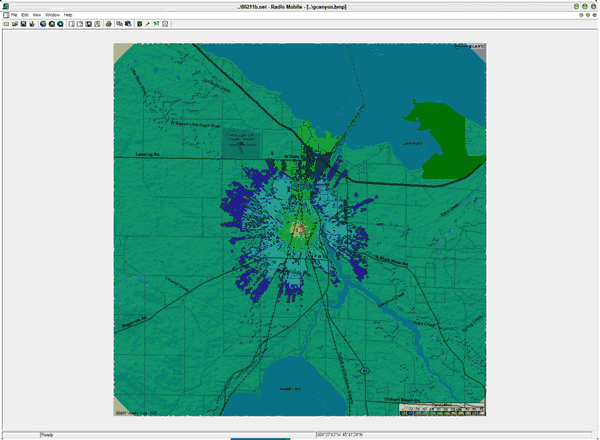Click the Save floppy disk toolbar icon
The width and height of the screenshot is (600, 440).
tap(22, 23)
